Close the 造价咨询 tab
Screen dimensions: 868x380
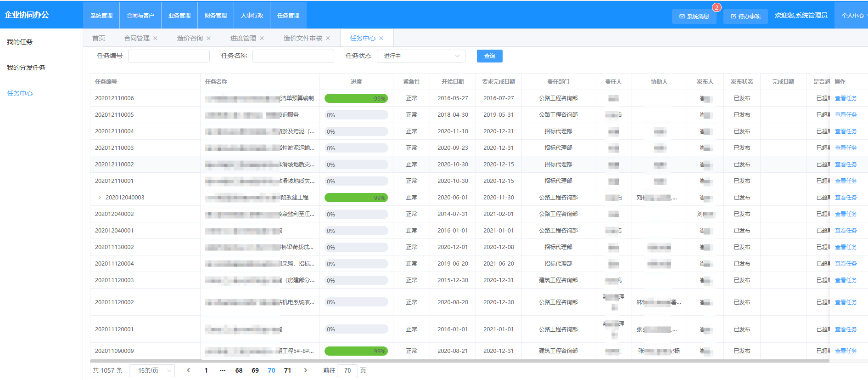pyautogui.click(x=208, y=38)
